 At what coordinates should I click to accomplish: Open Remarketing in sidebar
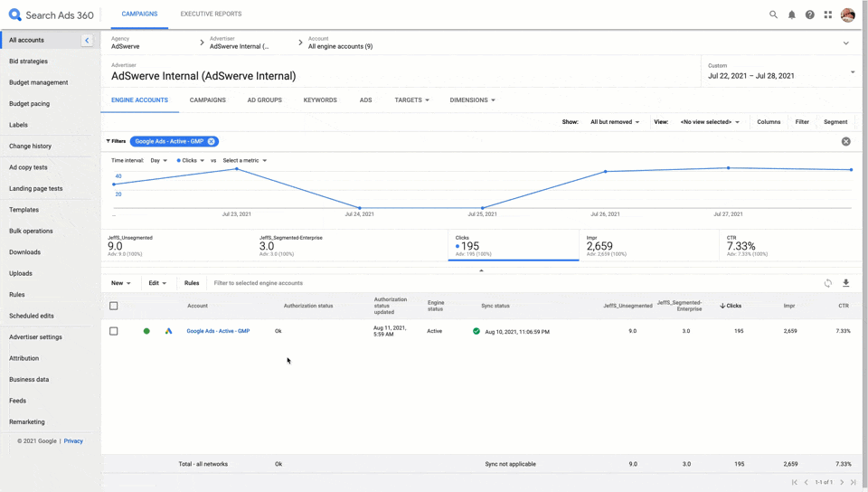click(x=26, y=421)
